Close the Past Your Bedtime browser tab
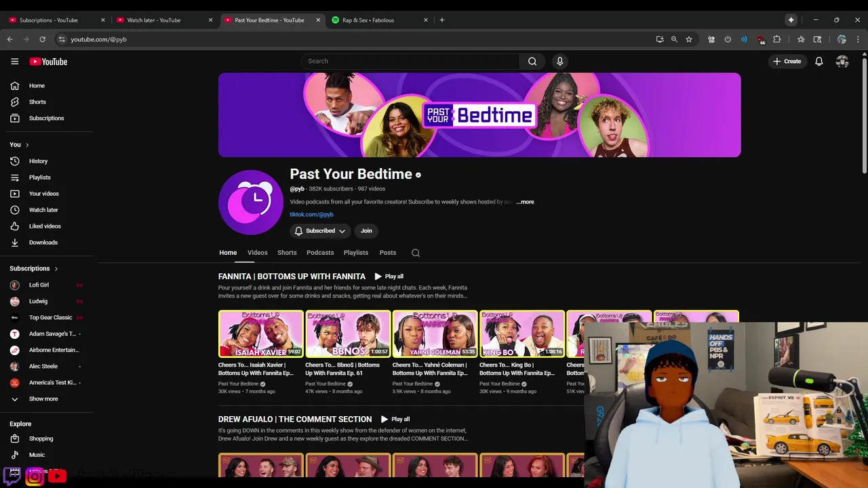 tap(318, 20)
